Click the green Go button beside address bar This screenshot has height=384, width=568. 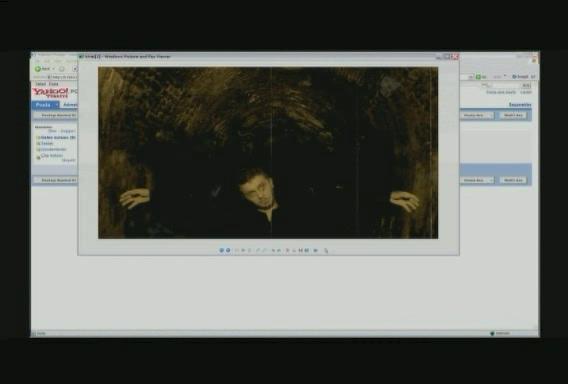(x=481, y=77)
